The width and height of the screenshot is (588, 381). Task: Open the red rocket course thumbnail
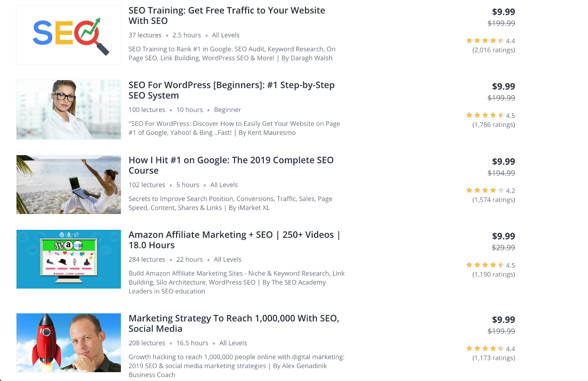pos(69,343)
